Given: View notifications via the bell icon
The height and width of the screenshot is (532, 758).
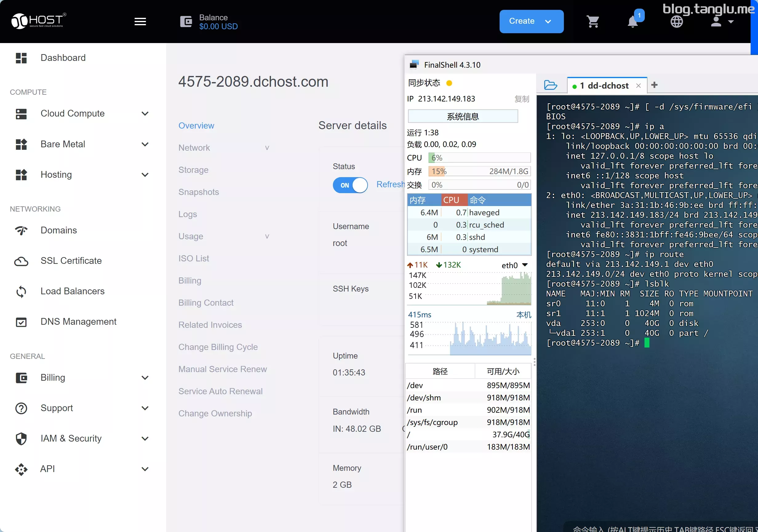Looking at the screenshot, I should pyautogui.click(x=632, y=22).
